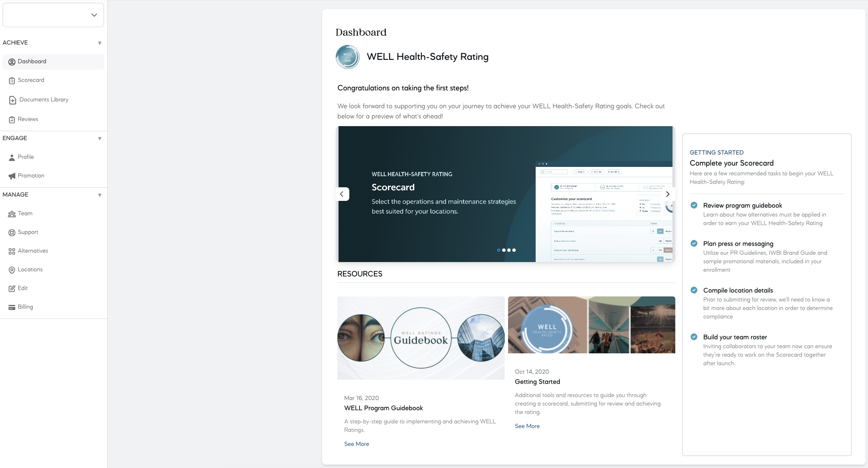Collapse the ACHIEVE section arrow
This screenshot has width=868, height=468.
pos(100,43)
